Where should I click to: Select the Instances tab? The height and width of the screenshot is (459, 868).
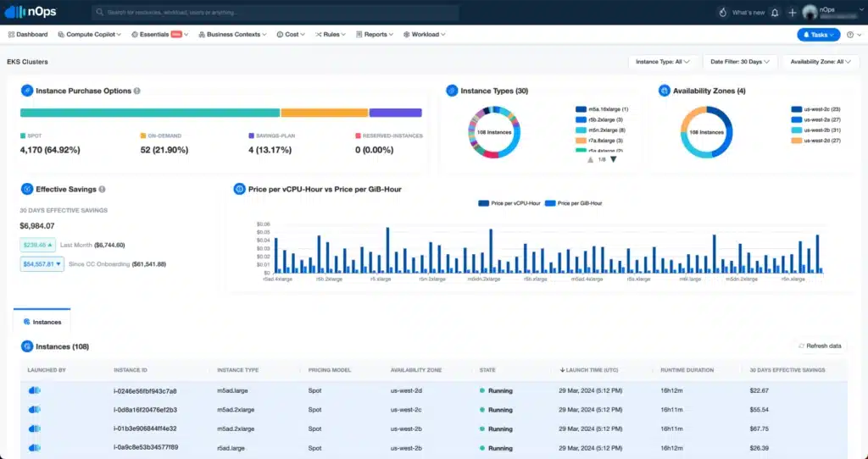[x=42, y=322]
